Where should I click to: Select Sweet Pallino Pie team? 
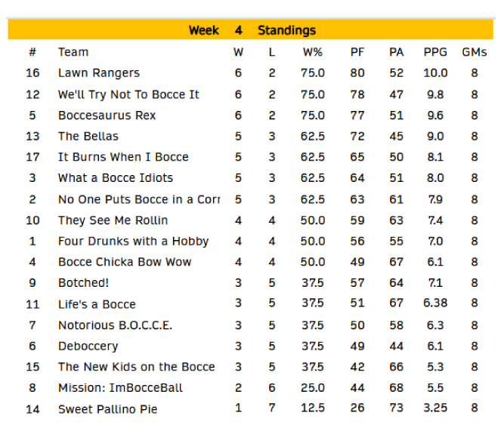coord(107,409)
